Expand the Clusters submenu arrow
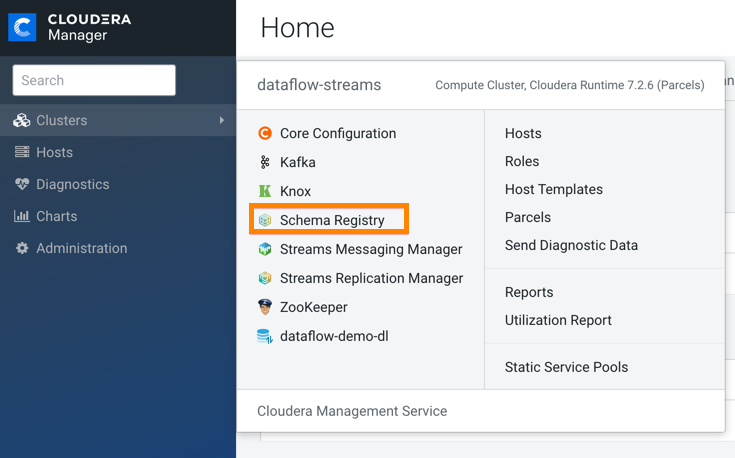The image size is (735, 458). tap(221, 120)
